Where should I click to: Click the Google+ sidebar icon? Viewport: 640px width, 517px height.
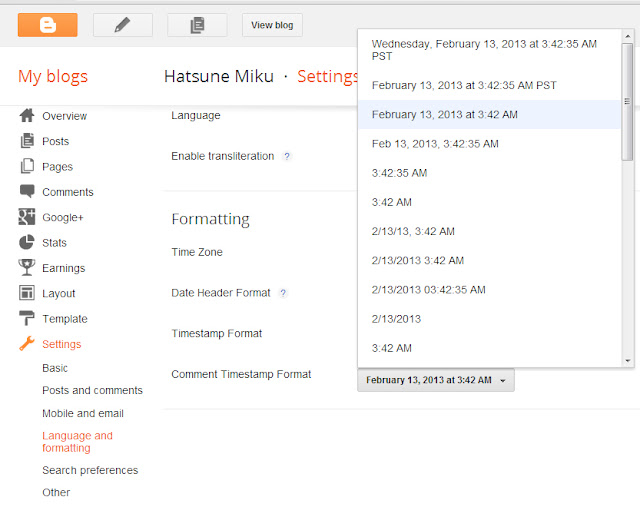pyautogui.click(x=27, y=217)
